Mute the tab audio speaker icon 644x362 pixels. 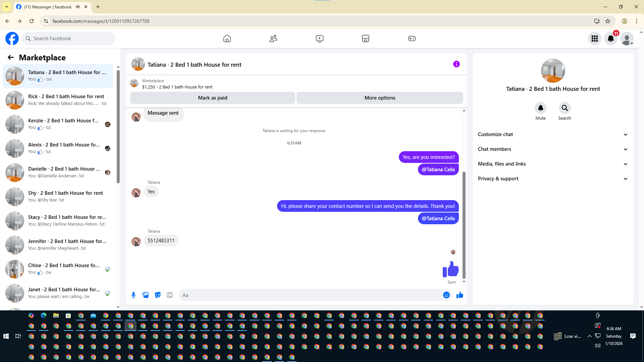(x=78, y=7)
